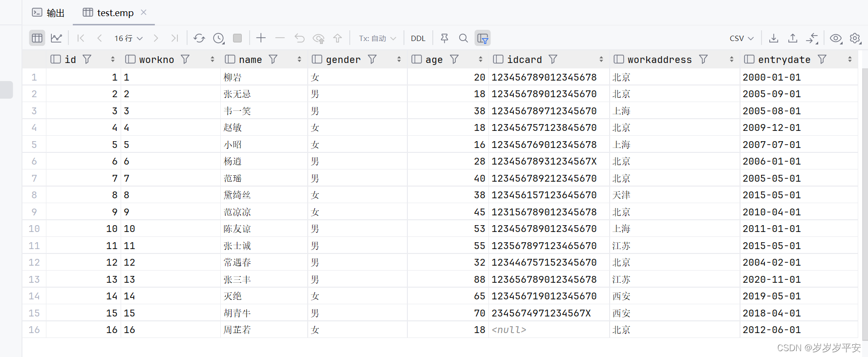Open the Tx: 自动 transaction mode dropdown
Image resolution: width=868 pixels, height=357 pixels.
click(x=377, y=38)
